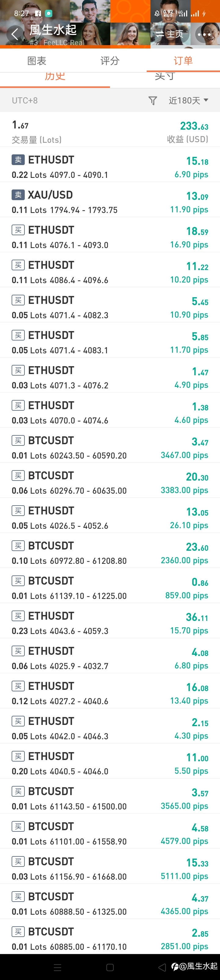Tap the filter funnel icon
Screen dimensions: 220x980
point(152,100)
